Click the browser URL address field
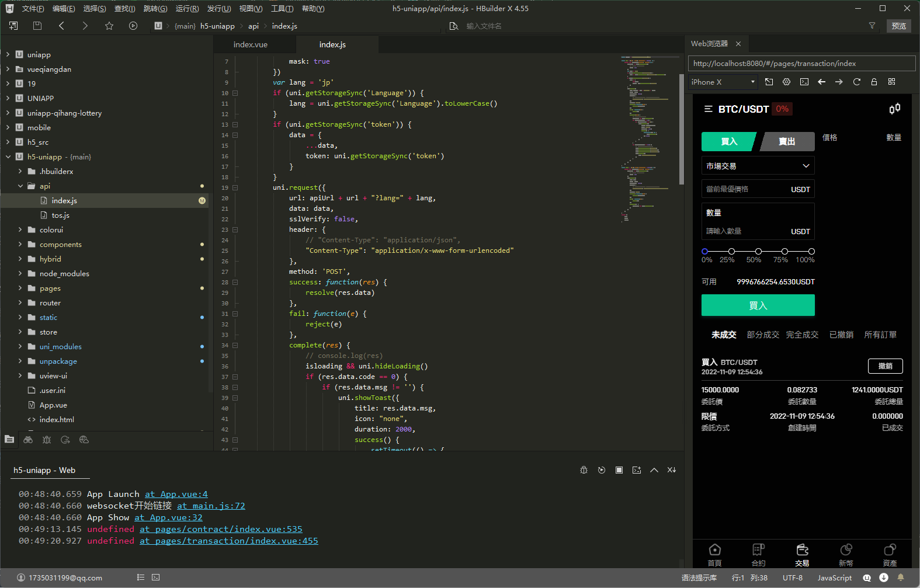 click(x=801, y=64)
